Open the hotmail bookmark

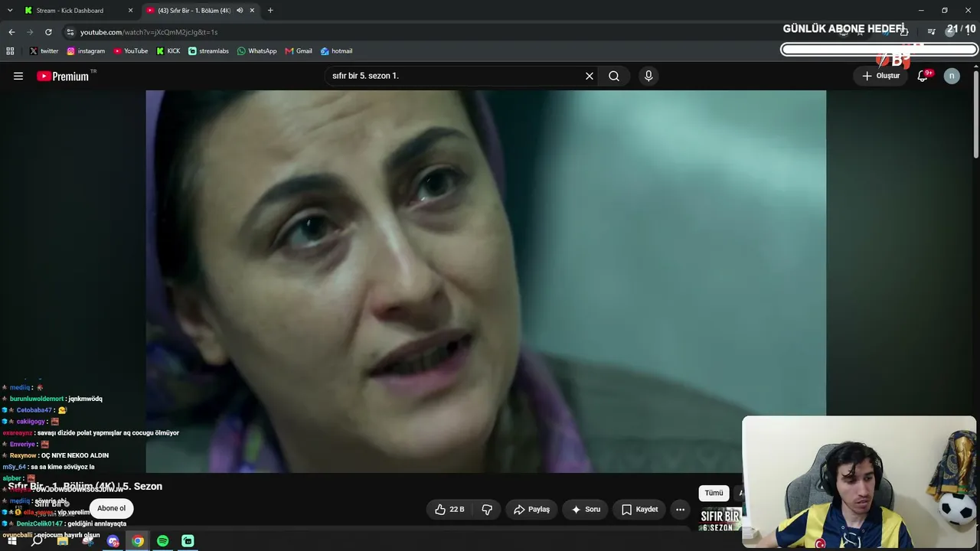coord(336,51)
